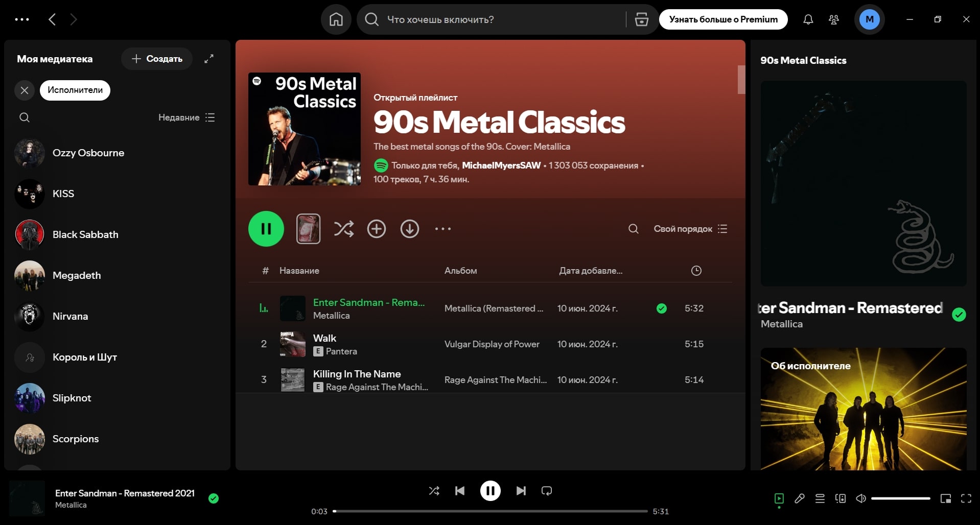Screen dimensions: 980x525
Task: Click playlist scrollbar thumb
Action: 741,80
